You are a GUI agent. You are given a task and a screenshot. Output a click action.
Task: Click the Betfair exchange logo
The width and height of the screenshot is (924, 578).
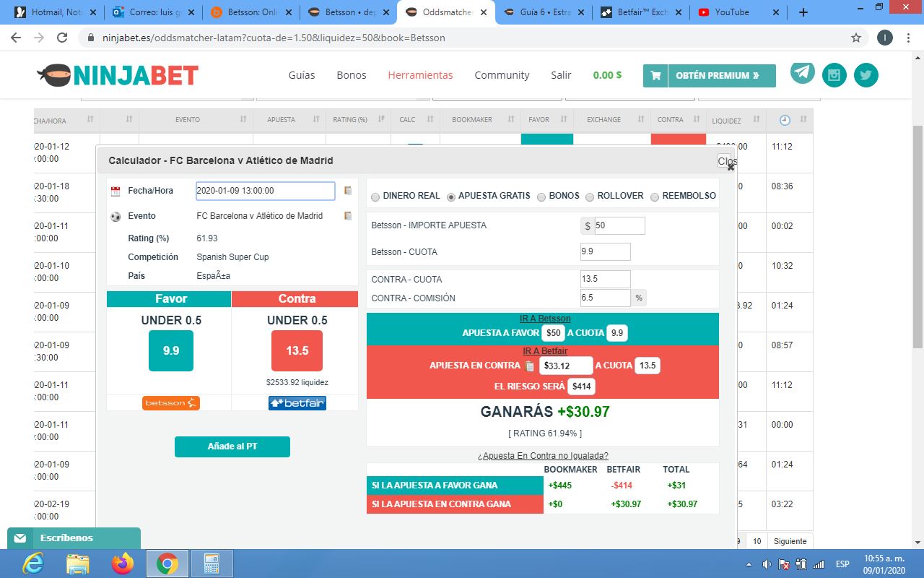pyautogui.click(x=297, y=403)
